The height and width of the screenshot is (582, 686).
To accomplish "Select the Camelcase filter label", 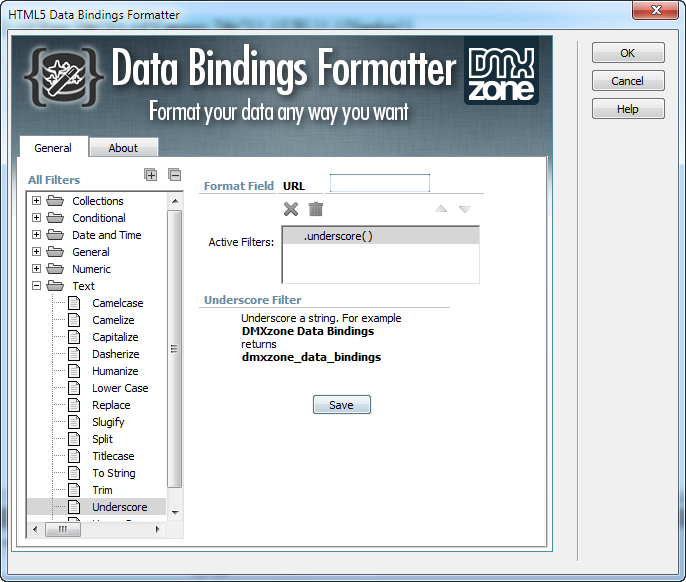I will click(x=118, y=303).
